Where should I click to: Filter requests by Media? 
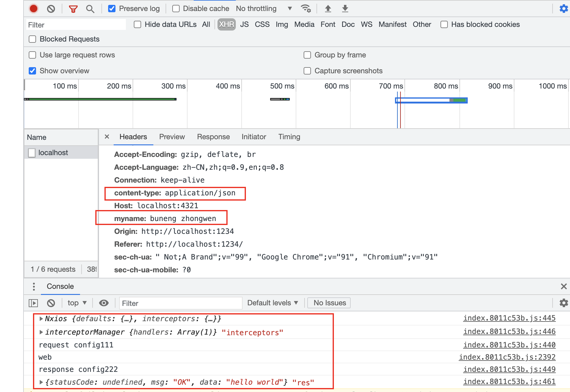pos(304,24)
